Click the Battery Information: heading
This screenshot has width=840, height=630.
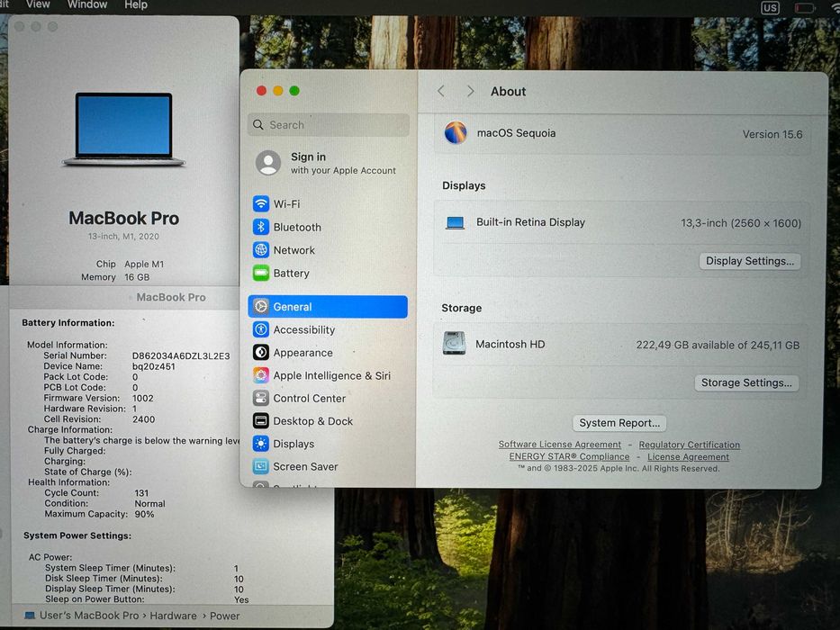(x=68, y=322)
